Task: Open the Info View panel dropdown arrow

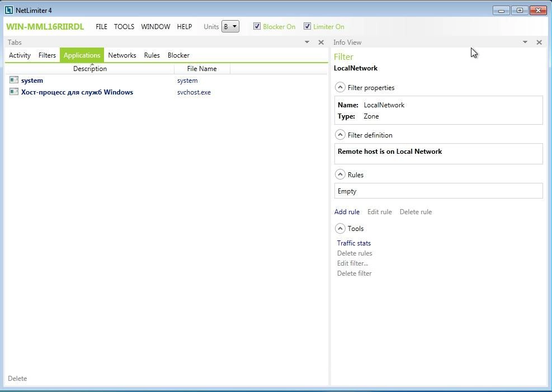Action: tap(525, 42)
